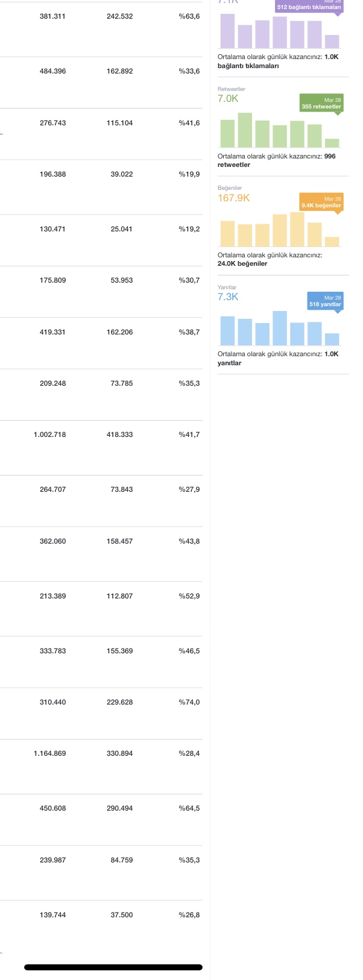363x980 pixels.
Task: Select the first purple bar in link clicks chart
Action: coord(227,31)
